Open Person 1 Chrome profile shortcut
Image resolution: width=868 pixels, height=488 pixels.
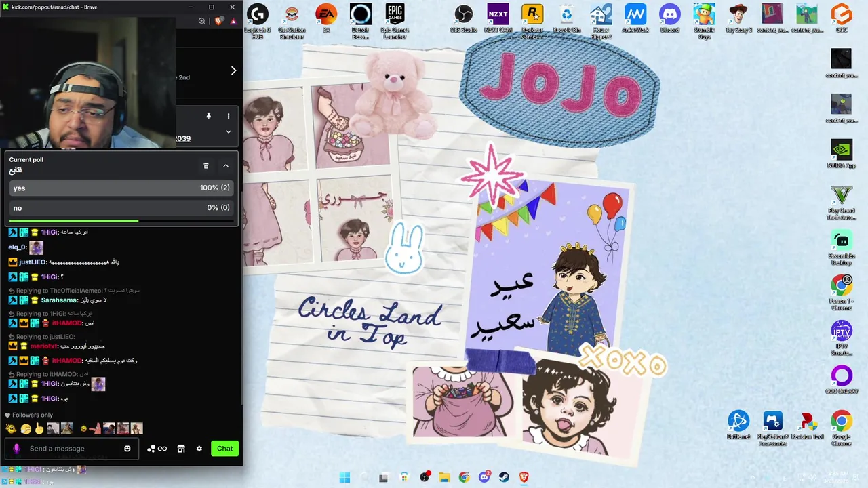pos(841,293)
